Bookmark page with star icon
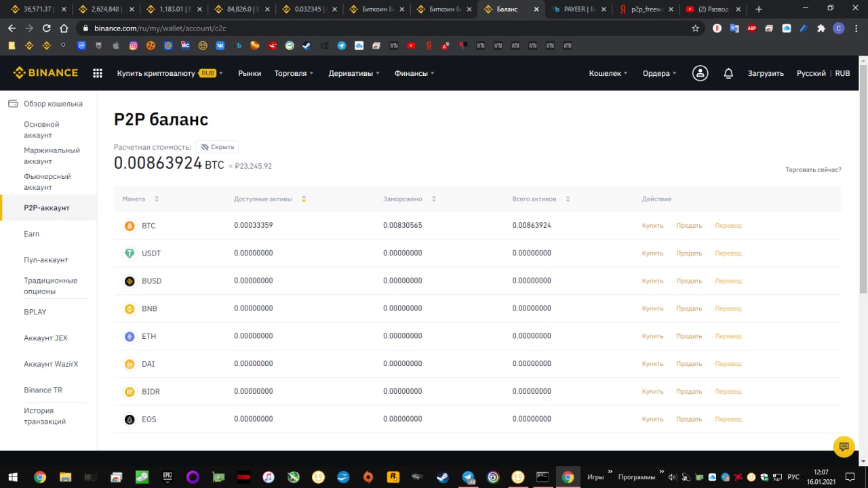Screen dimensions: 868x488 [x=695, y=28]
